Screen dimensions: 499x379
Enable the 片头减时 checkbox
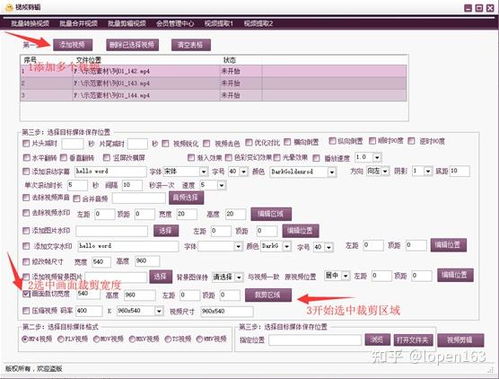point(26,143)
